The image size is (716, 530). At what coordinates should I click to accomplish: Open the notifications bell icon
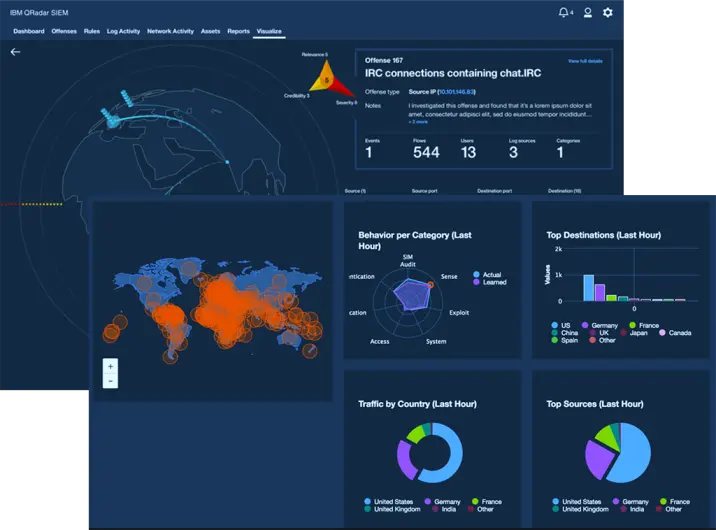(565, 13)
